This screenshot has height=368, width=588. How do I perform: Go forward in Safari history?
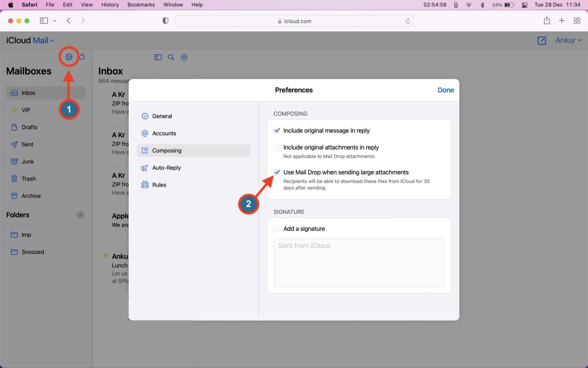(x=83, y=21)
